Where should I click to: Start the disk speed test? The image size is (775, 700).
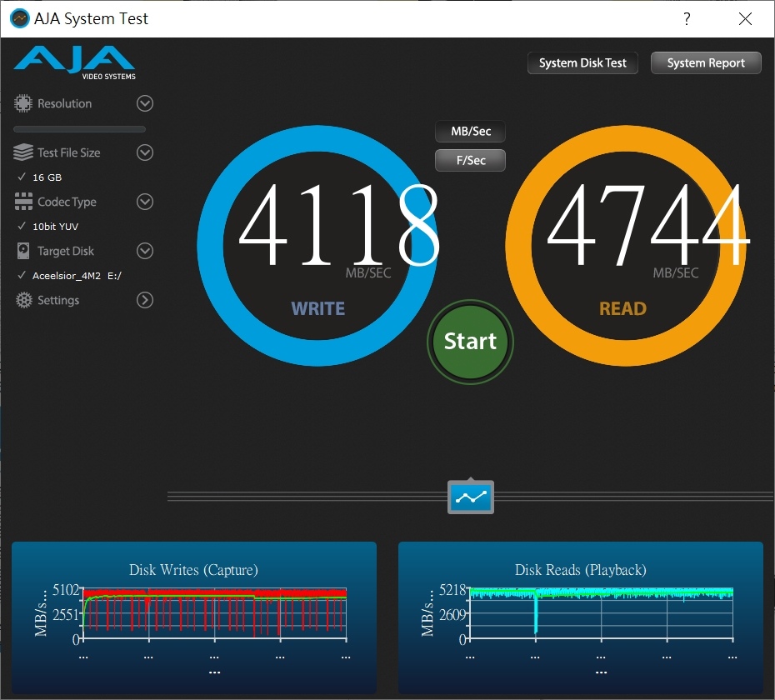click(x=470, y=342)
